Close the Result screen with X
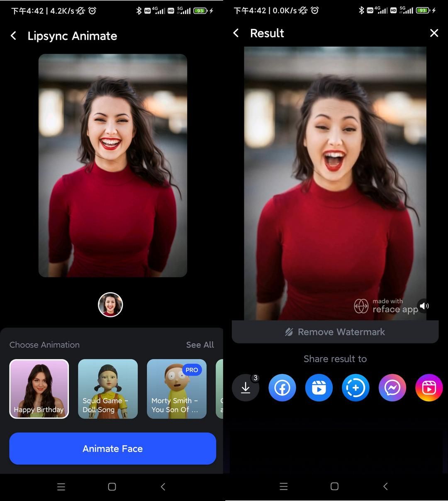Image resolution: width=448 pixels, height=501 pixels. tap(434, 33)
